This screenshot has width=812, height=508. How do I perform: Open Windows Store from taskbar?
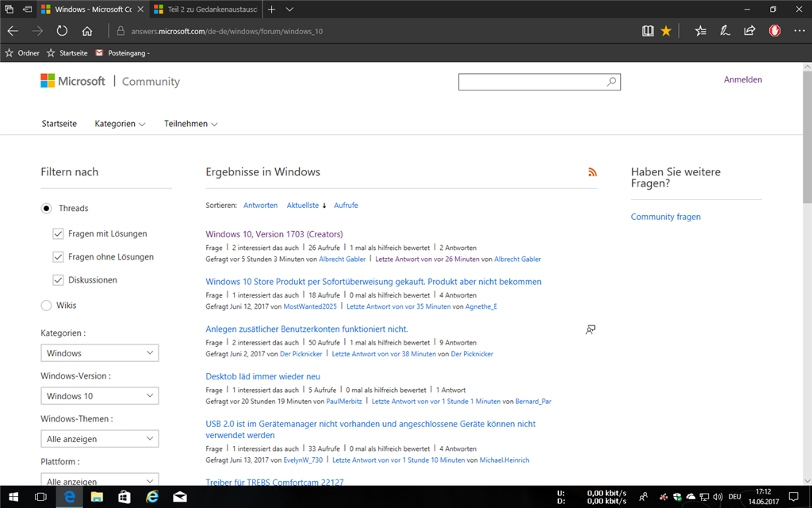click(x=124, y=497)
